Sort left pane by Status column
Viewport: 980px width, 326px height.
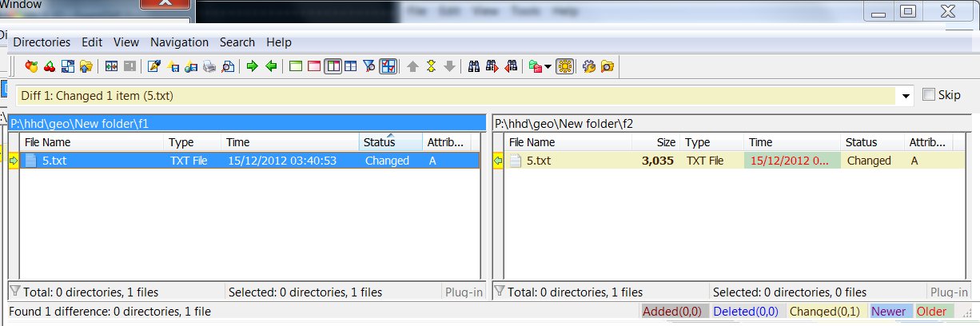(391, 142)
